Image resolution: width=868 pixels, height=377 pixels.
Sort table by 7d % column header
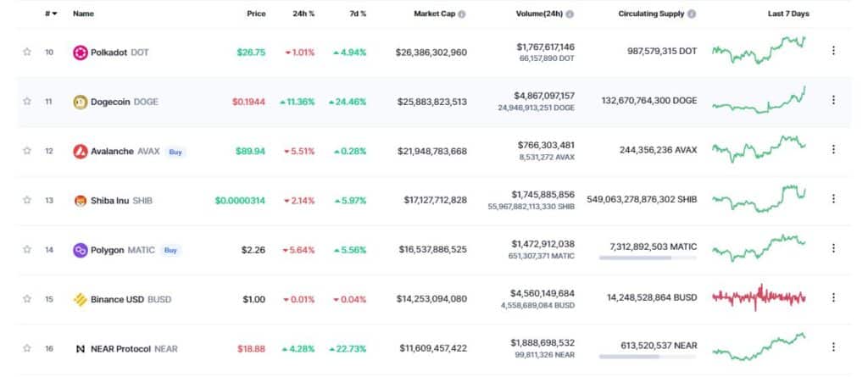click(x=357, y=14)
